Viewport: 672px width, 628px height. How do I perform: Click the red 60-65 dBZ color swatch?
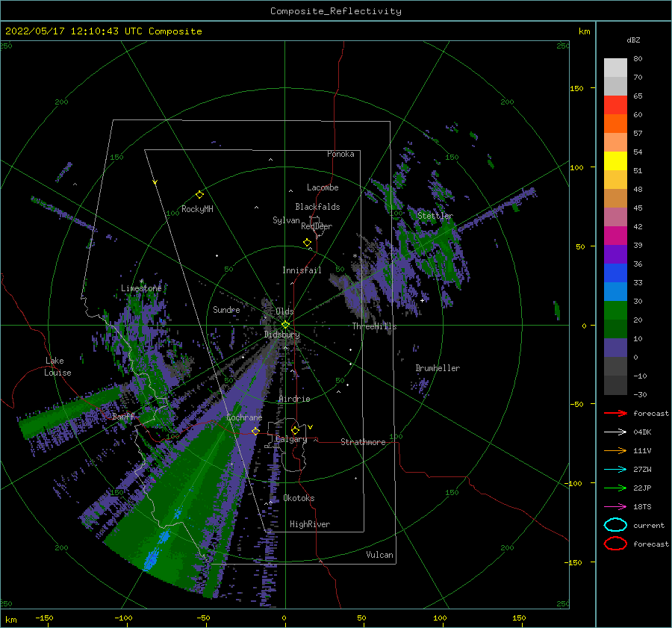tap(615, 105)
